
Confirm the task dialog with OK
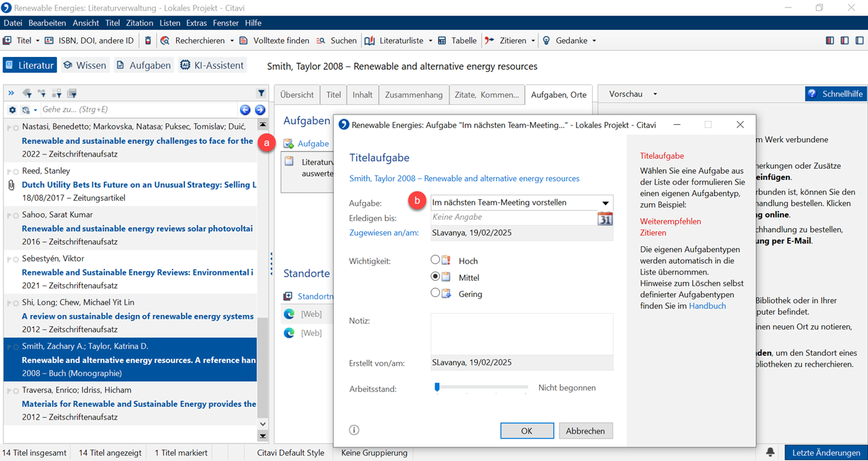526,430
